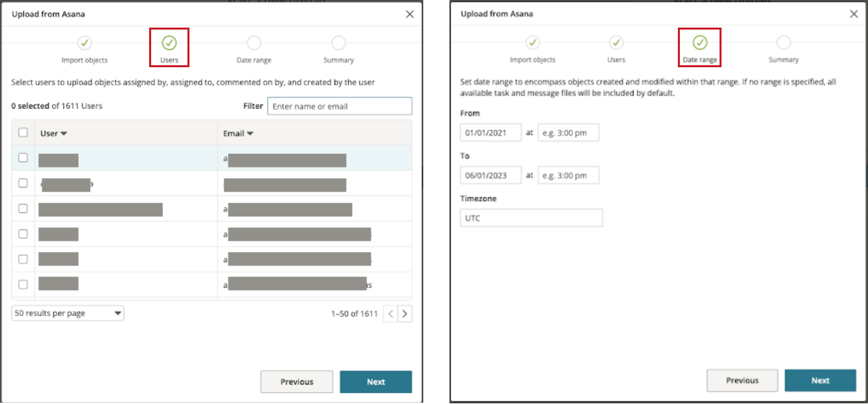Click the "Timezone" label
Viewport: 868px width, 404px height.
click(x=478, y=199)
